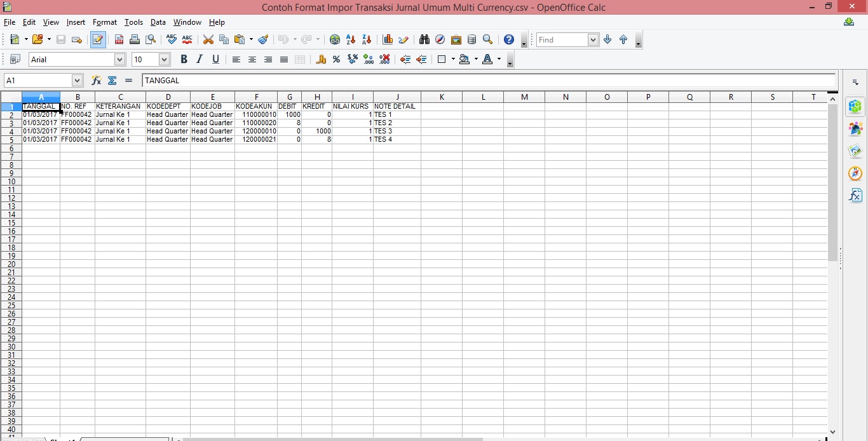The height and width of the screenshot is (441, 868).
Task: Insert Sum formula
Action: click(112, 81)
